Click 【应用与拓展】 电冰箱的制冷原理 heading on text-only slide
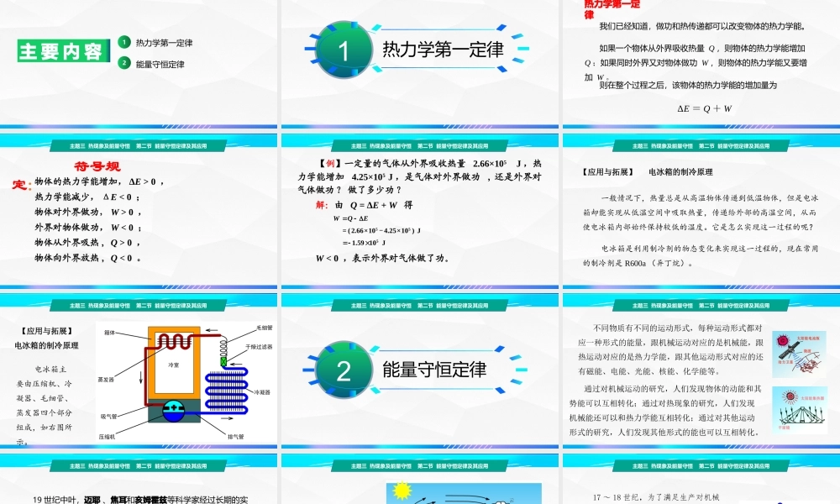 pyautogui.click(x=647, y=172)
